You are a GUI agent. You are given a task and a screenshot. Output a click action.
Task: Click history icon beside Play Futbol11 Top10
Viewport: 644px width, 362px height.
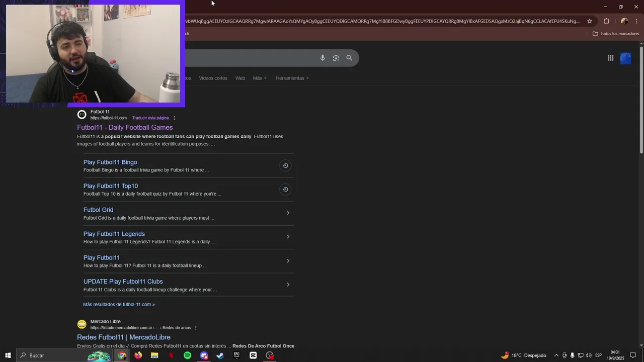pos(285,190)
